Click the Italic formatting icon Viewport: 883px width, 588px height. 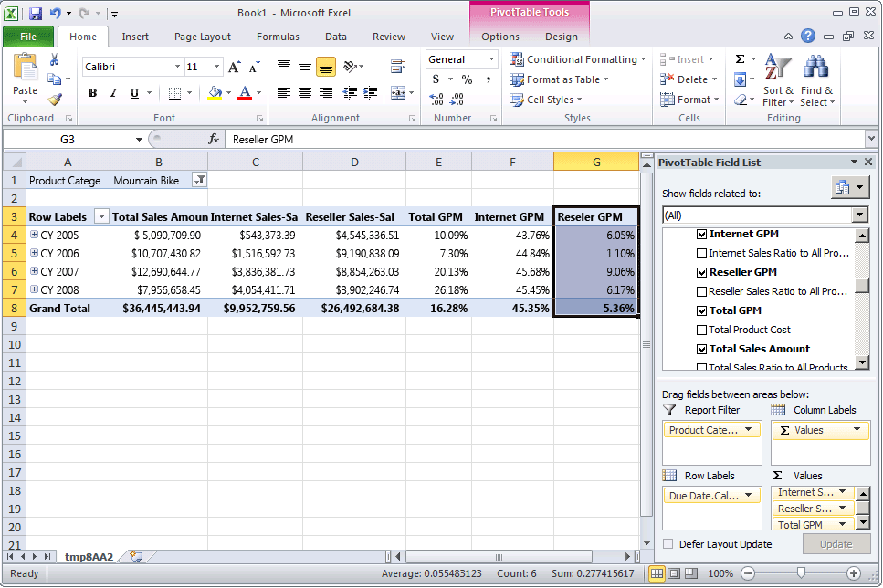(113, 93)
